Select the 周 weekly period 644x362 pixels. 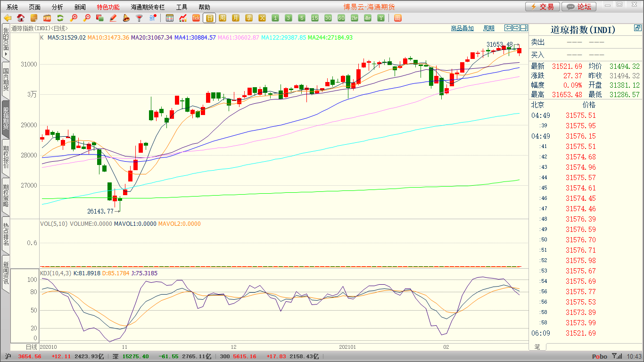pos(223,18)
